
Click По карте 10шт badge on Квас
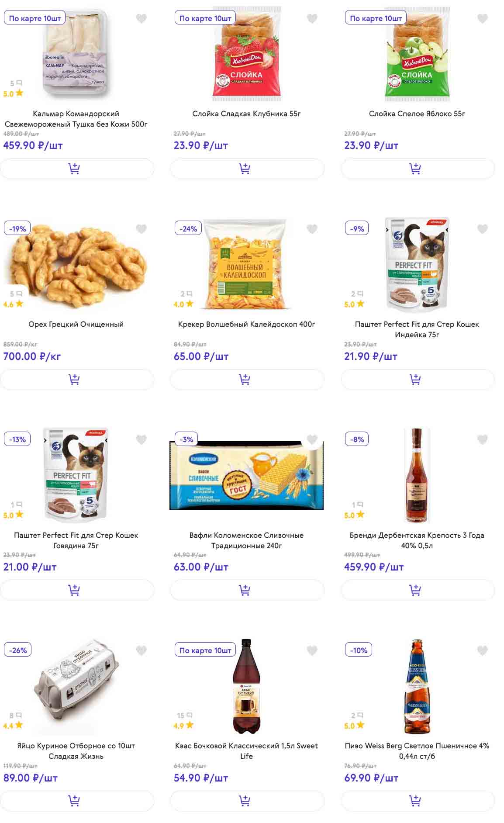pos(205,650)
